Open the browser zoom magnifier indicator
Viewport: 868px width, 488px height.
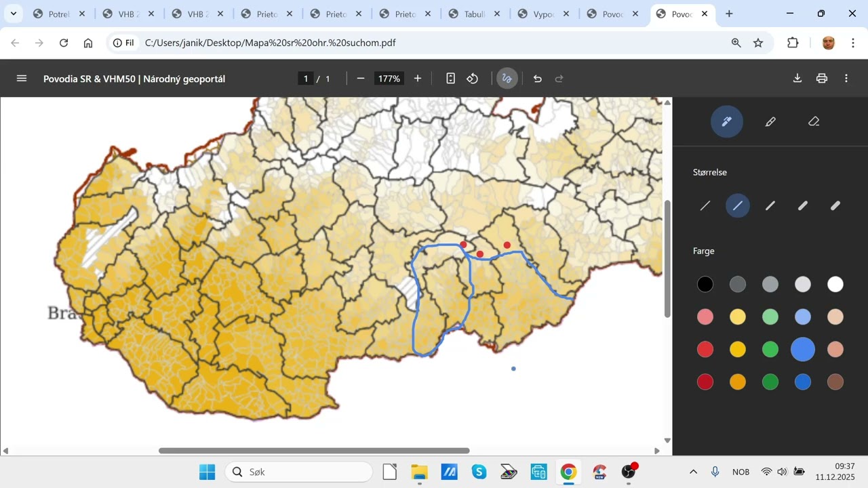click(736, 43)
